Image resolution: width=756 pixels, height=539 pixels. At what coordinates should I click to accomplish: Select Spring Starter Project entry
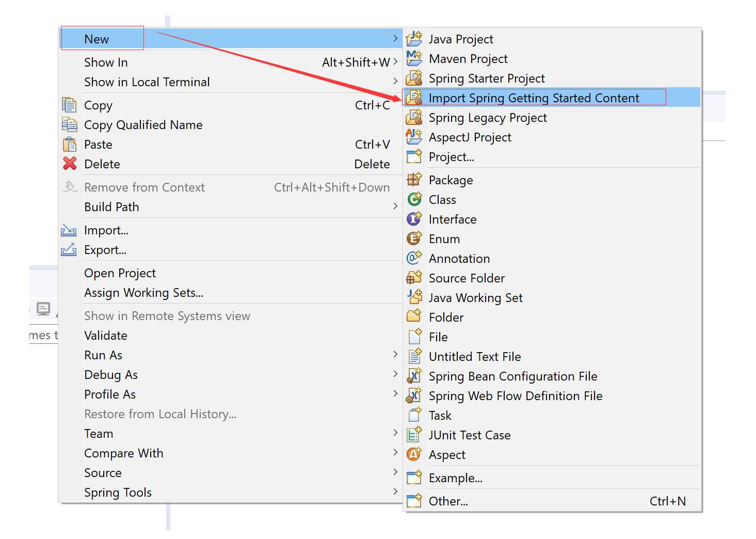(x=552, y=78)
